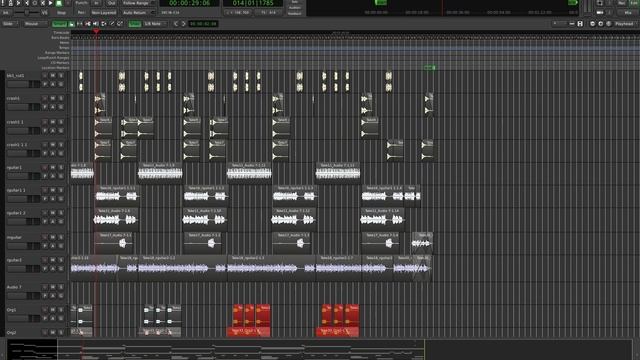The width and height of the screenshot is (640, 360).
Task: Toggle the Auto Return button
Action: pos(138,13)
